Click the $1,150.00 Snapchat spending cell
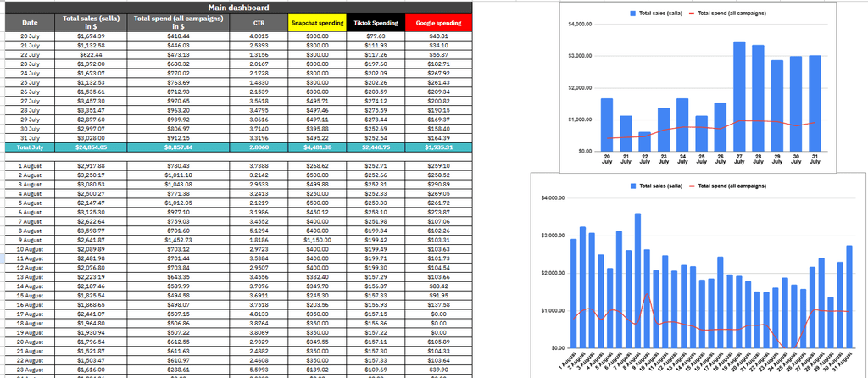 (317, 240)
